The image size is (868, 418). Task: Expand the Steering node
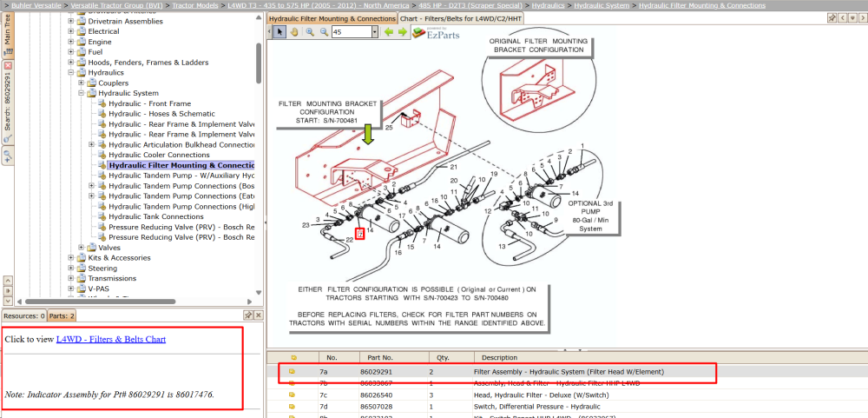(71, 269)
